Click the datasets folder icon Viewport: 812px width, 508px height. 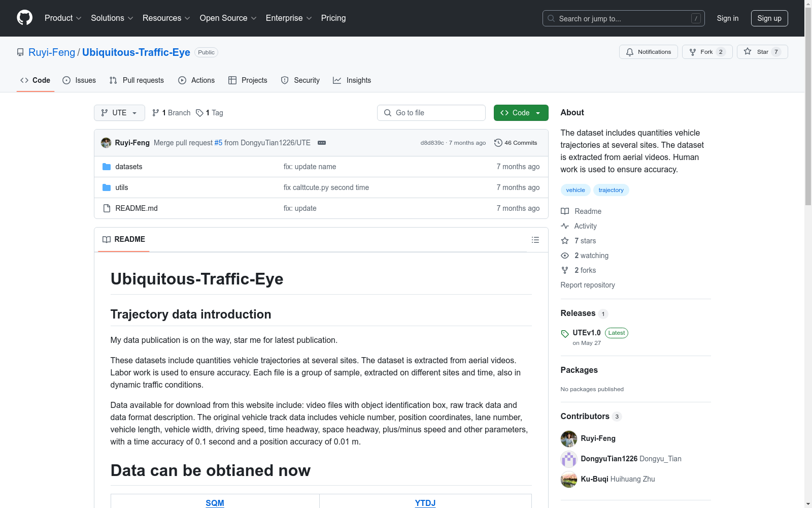(107, 166)
